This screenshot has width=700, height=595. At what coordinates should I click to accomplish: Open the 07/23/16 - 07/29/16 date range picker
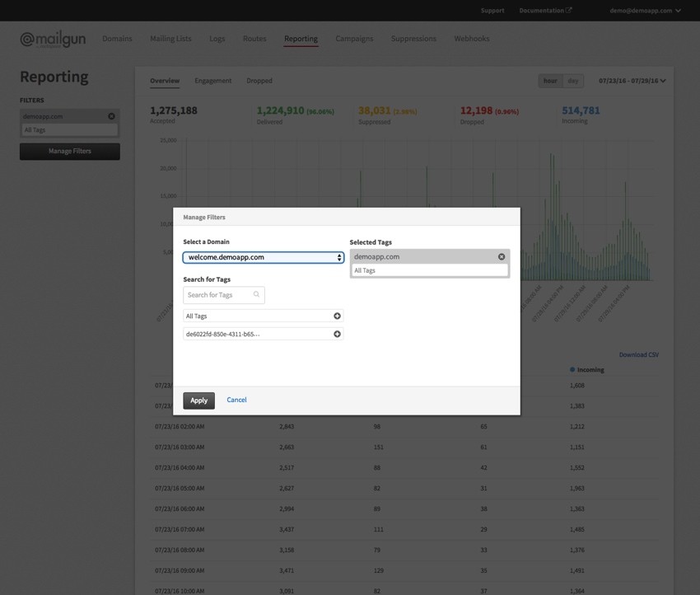[x=632, y=81]
